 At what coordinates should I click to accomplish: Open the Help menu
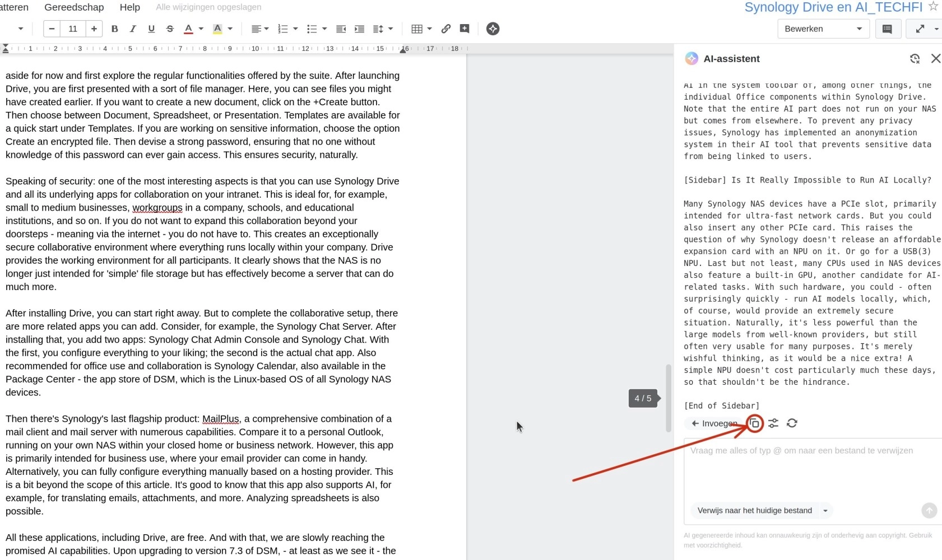[129, 7]
